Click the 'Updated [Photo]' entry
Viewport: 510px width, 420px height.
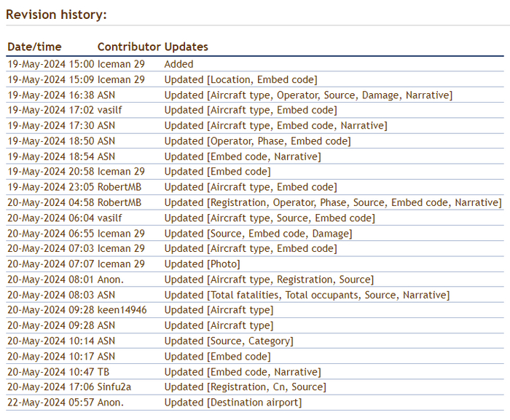[202, 264]
